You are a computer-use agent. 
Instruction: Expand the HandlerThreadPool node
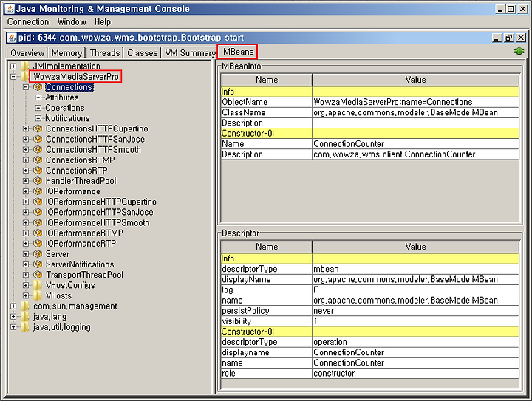click(26, 181)
